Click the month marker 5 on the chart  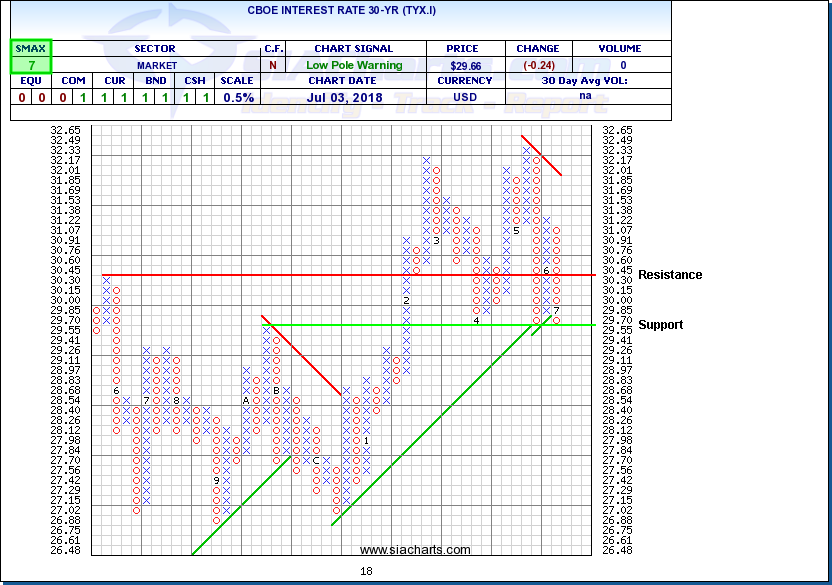[x=516, y=231]
